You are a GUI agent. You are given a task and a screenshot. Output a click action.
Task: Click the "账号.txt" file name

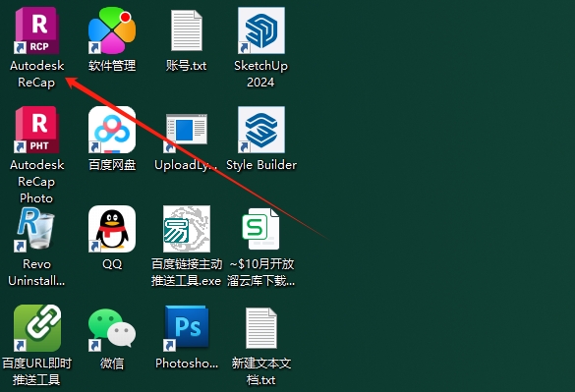(187, 66)
